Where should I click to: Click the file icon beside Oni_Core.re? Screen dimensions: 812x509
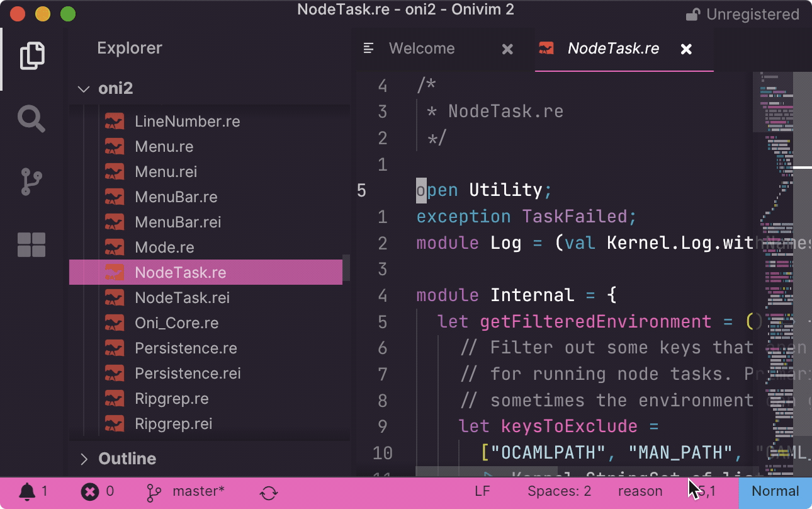(x=114, y=323)
